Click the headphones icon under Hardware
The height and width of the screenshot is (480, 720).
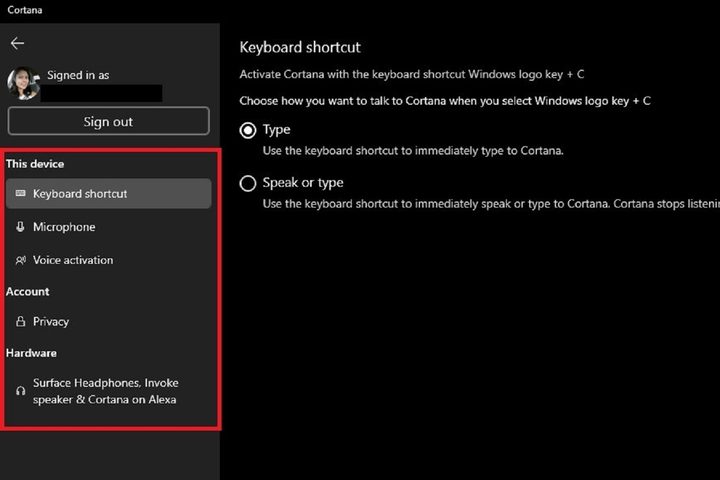point(20,391)
